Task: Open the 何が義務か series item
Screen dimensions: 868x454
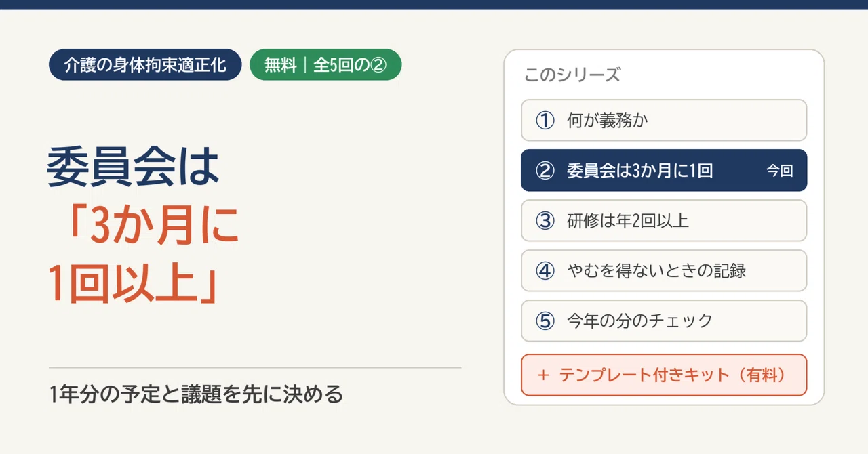Action: (x=664, y=121)
